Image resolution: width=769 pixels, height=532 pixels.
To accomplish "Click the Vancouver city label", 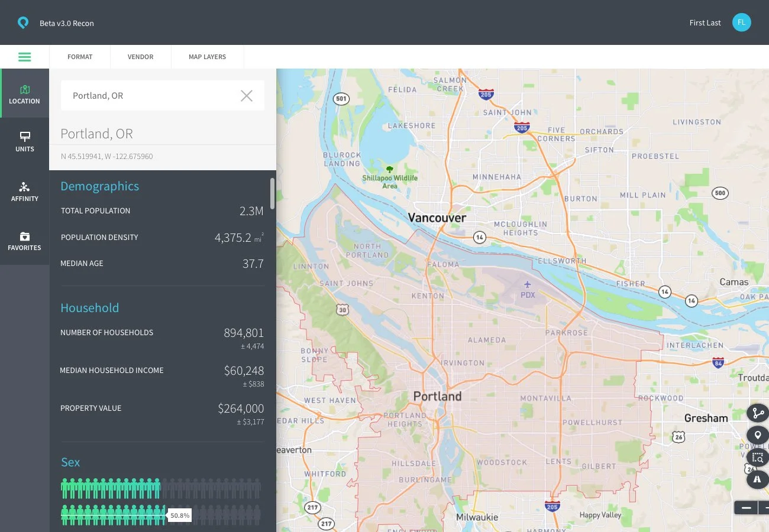I will [437, 218].
